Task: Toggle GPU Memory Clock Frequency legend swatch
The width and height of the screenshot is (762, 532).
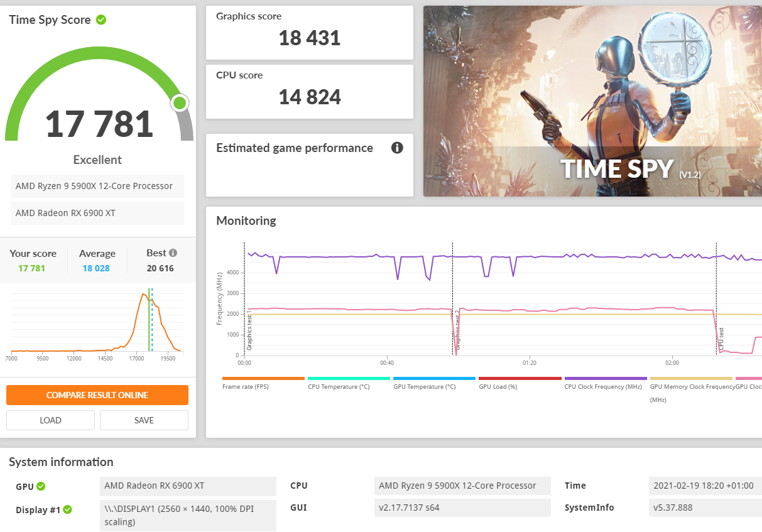Action: point(690,378)
